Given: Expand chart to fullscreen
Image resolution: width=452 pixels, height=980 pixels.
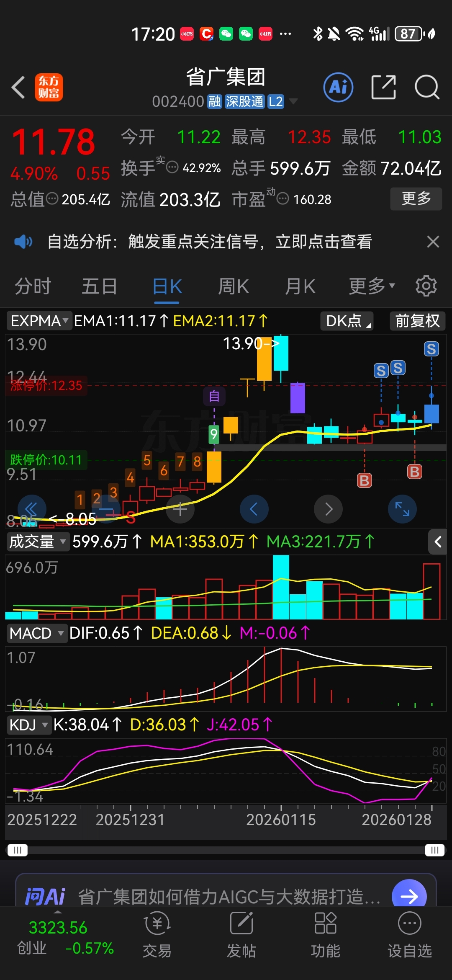Looking at the screenshot, I should point(402,509).
